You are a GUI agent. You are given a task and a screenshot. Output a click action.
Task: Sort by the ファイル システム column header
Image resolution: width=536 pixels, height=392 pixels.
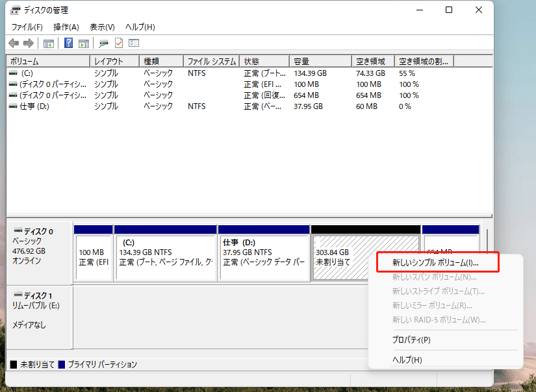(211, 61)
